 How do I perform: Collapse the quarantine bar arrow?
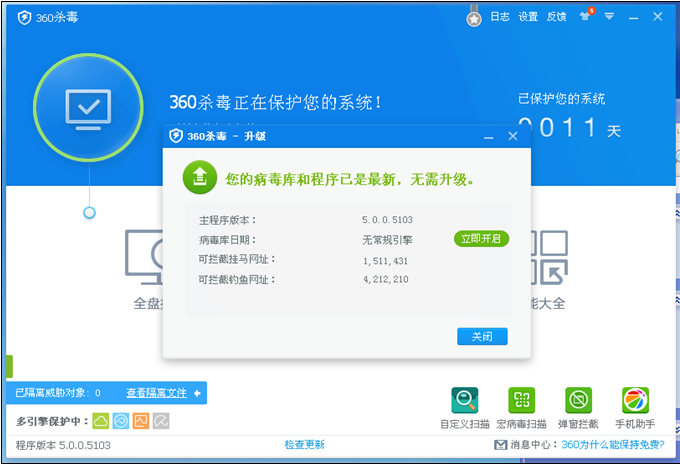click(197, 393)
